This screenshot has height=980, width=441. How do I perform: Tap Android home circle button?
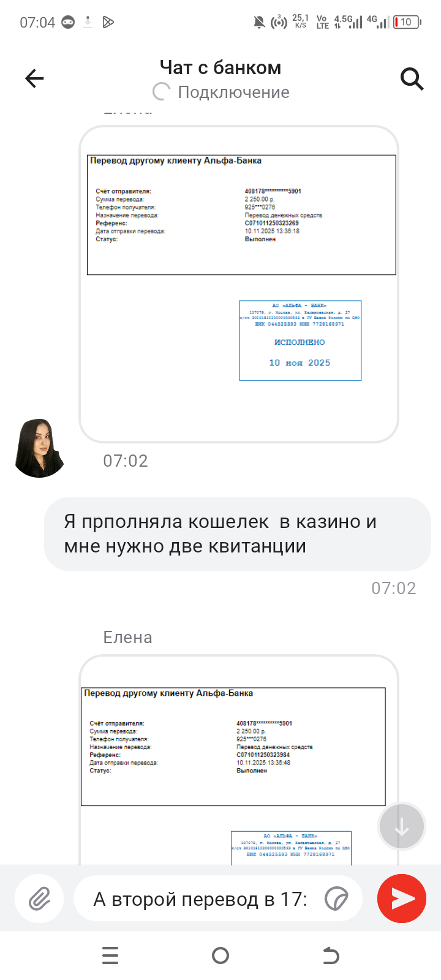(x=221, y=956)
